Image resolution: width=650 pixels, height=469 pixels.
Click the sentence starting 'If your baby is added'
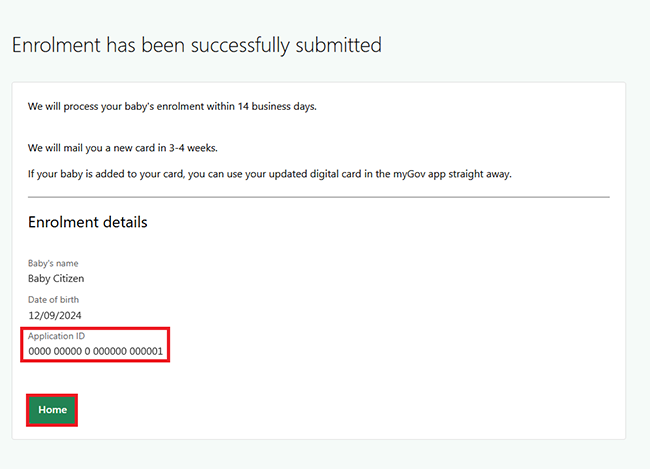pyautogui.click(x=269, y=174)
